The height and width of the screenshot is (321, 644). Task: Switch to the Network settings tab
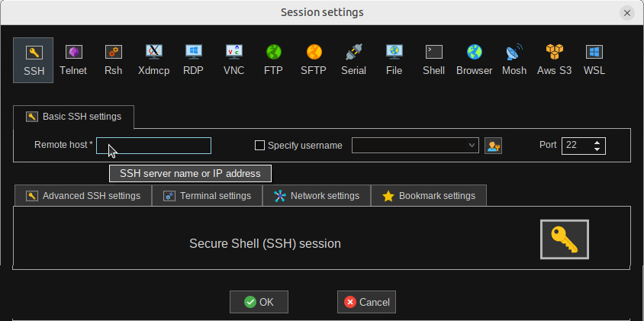tap(317, 196)
